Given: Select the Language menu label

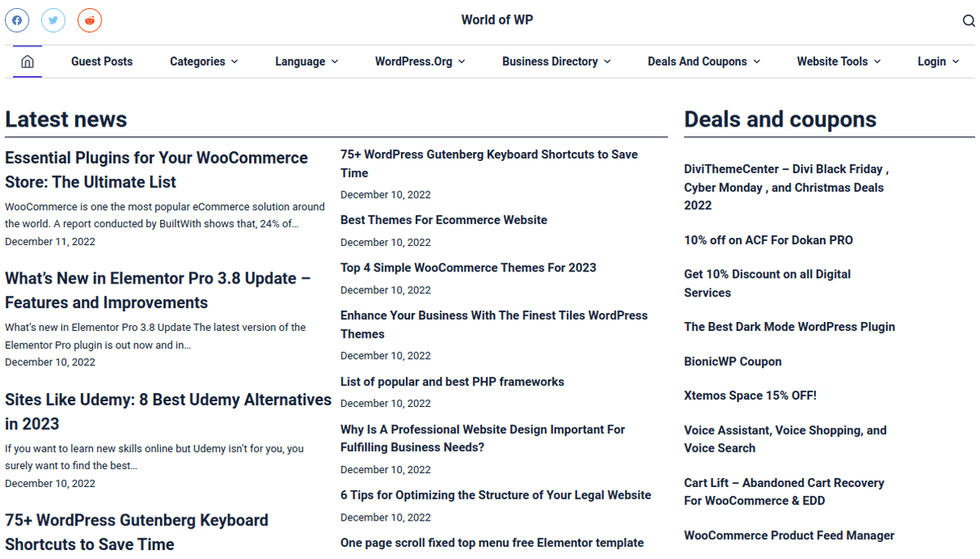Looking at the screenshot, I should click(301, 61).
